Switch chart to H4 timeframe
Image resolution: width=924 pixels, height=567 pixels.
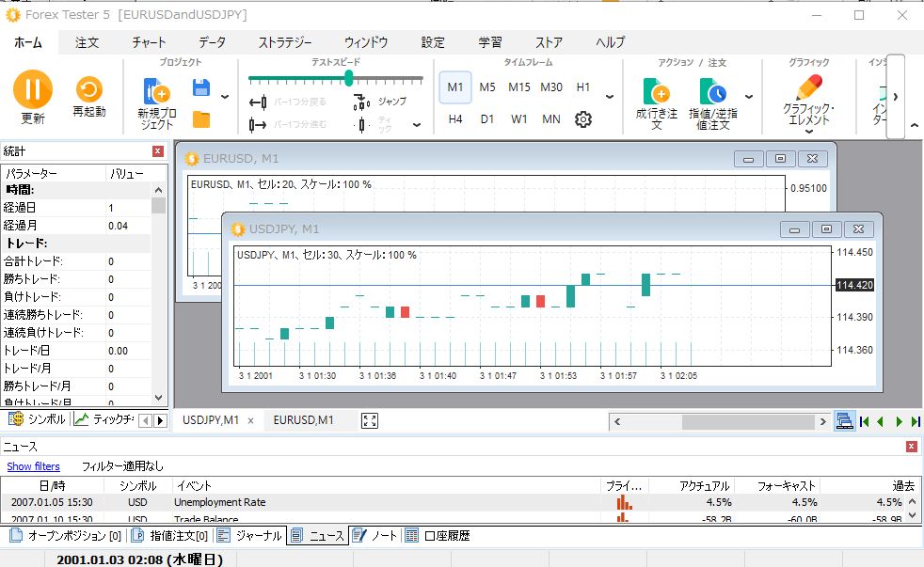pos(455,119)
